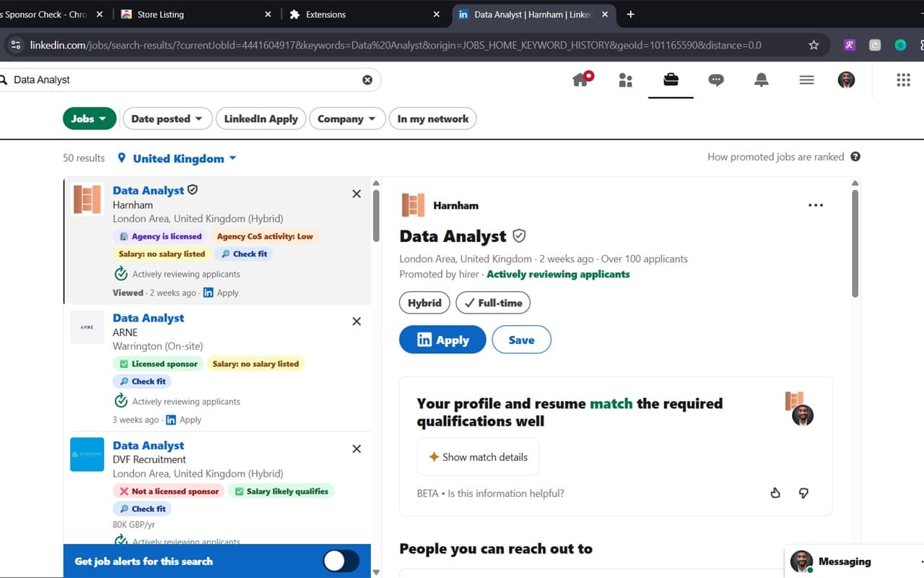The width and height of the screenshot is (924, 578).
Task: Open ARNE Data Analyst job title link
Action: point(149,318)
